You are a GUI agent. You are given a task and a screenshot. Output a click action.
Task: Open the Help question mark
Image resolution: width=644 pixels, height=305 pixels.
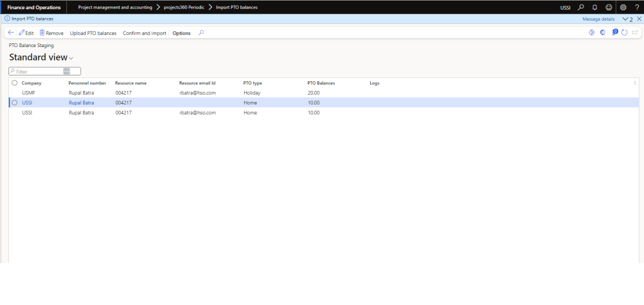point(637,7)
